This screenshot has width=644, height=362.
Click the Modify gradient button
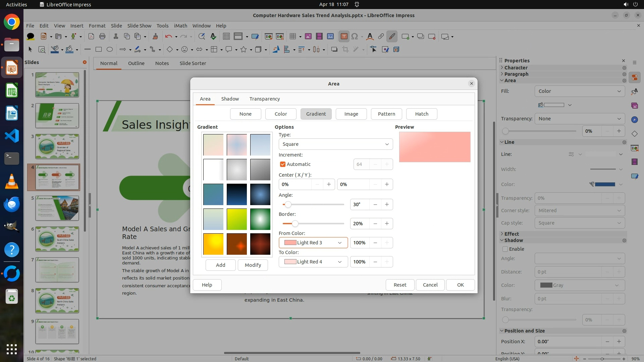pos(253,265)
